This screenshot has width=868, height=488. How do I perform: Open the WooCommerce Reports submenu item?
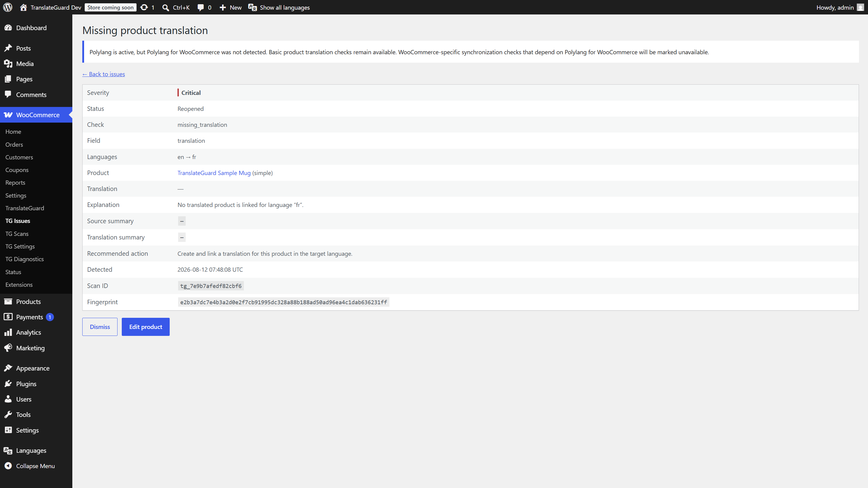pos(15,183)
